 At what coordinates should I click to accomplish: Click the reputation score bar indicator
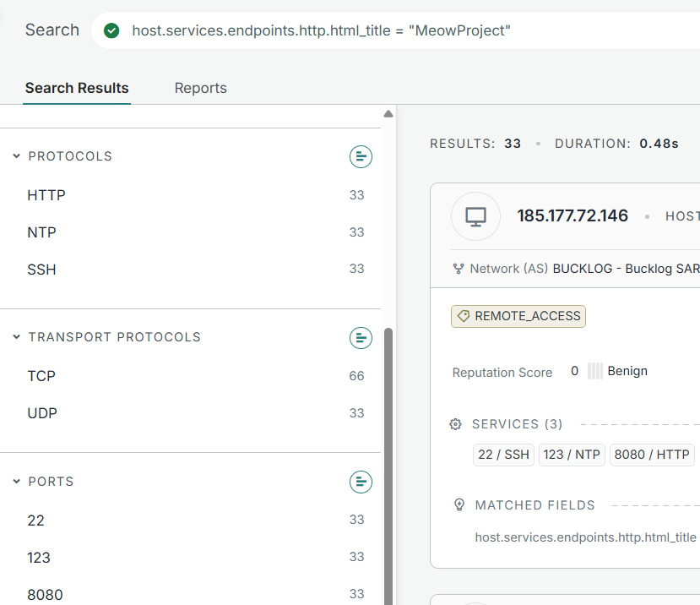(x=595, y=371)
